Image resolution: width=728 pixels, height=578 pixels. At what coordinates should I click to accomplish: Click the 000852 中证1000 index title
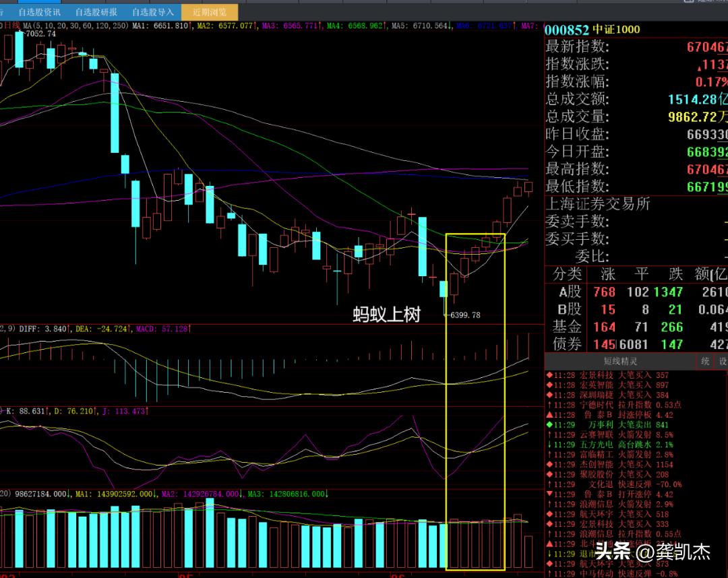592,30
